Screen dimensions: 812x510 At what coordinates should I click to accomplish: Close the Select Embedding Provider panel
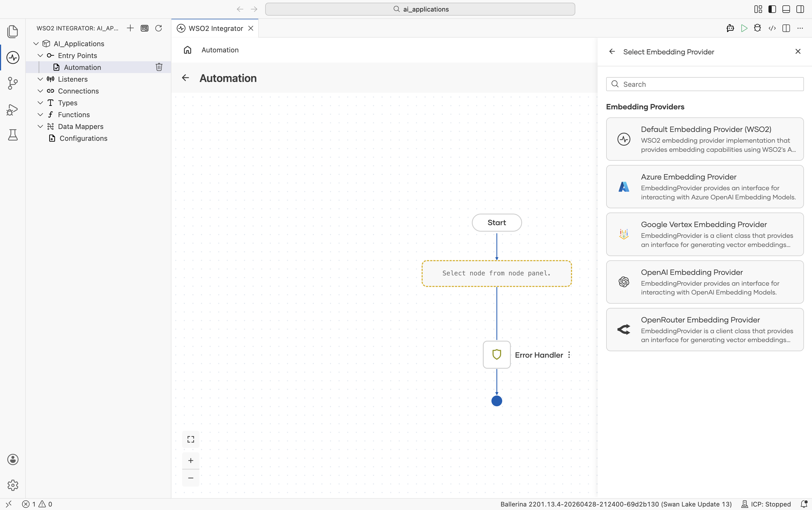798,51
